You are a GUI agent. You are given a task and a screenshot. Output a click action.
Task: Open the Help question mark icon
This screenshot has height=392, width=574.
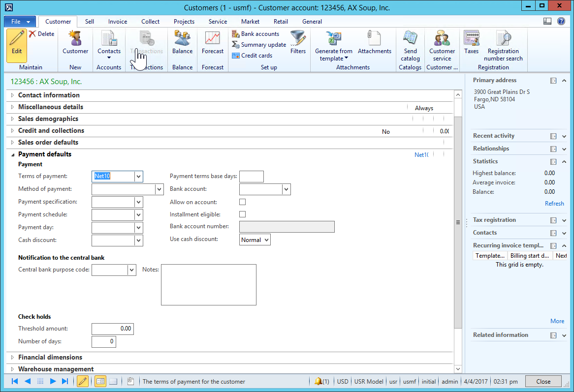click(x=561, y=21)
